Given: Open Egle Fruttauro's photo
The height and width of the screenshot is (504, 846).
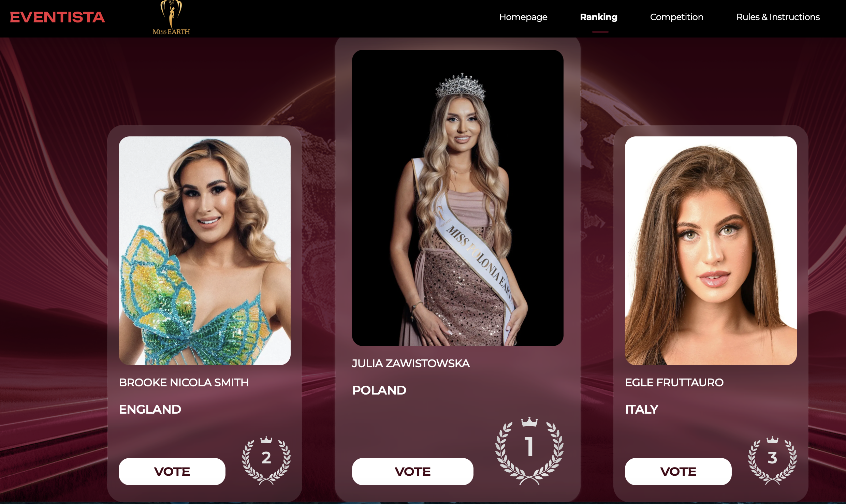Looking at the screenshot, I should (x=711, y=251).
